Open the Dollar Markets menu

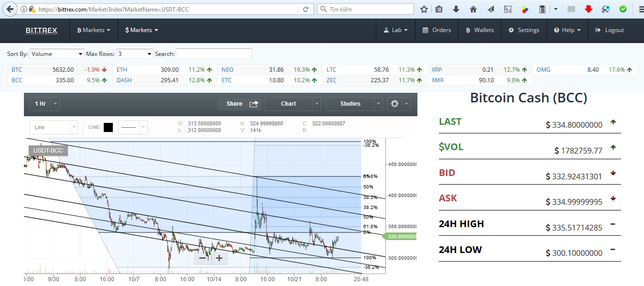(x=142, y=30)
